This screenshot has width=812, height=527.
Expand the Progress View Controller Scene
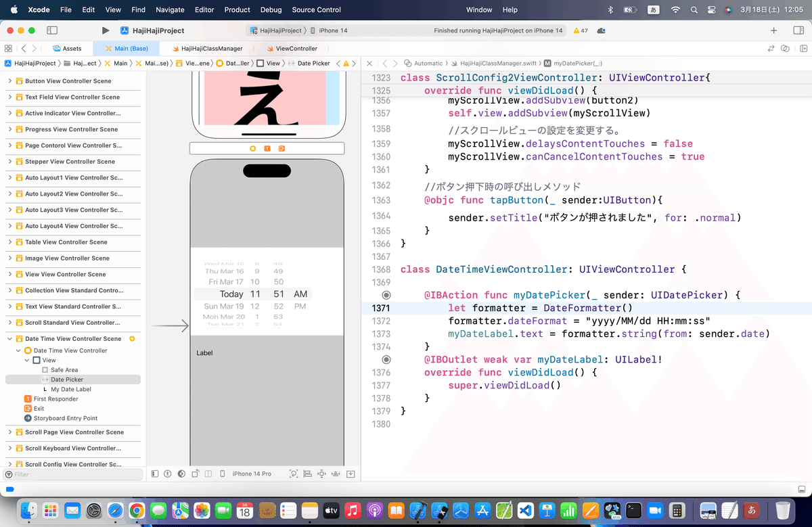point(10,129)
